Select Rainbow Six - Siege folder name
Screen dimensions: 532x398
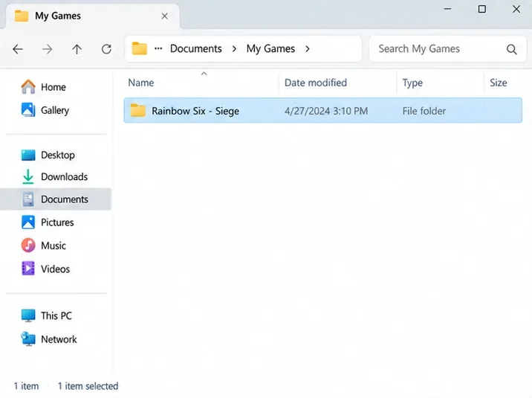coord(195,111)
